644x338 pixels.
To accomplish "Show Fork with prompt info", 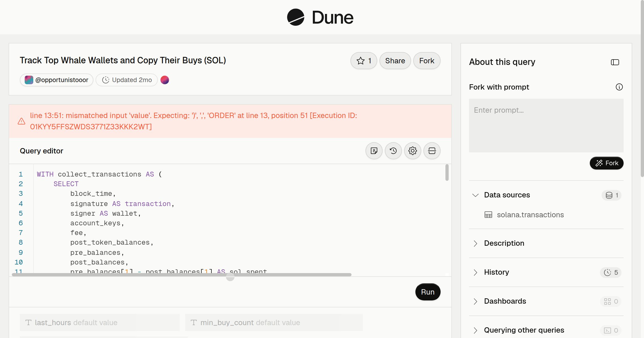I will click(x=619, y=87).
